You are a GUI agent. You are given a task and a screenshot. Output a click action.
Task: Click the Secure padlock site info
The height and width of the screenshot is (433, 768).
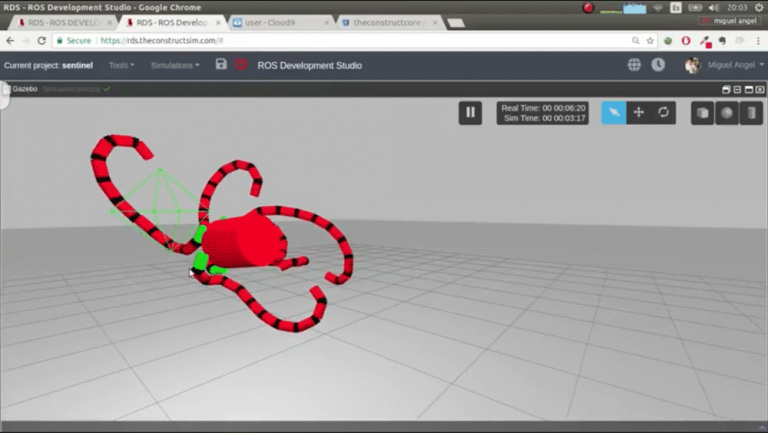point(74,41)
